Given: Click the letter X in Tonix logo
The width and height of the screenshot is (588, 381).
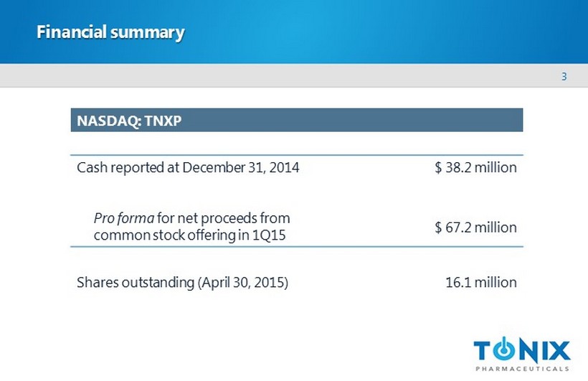Looking at the screenshot, I should (559, 351).
